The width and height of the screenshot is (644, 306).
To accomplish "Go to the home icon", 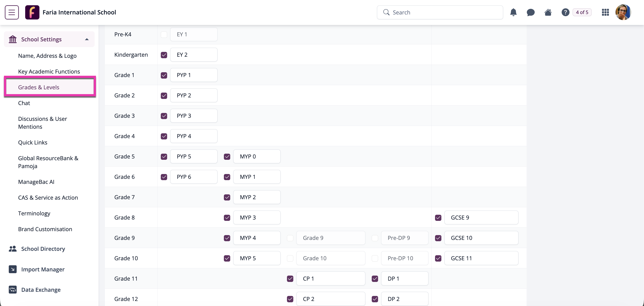I will pyautogui.click(x=548, y=12).
